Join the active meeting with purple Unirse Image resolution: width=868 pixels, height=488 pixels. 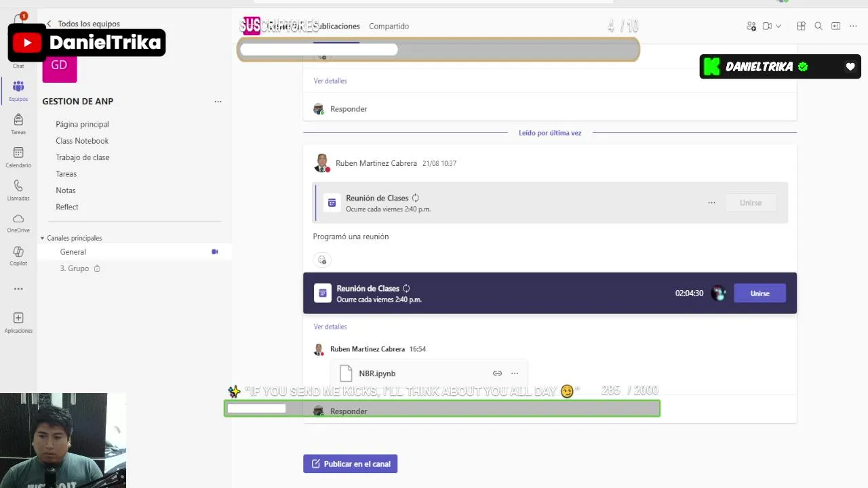click(x=759, y=293)
